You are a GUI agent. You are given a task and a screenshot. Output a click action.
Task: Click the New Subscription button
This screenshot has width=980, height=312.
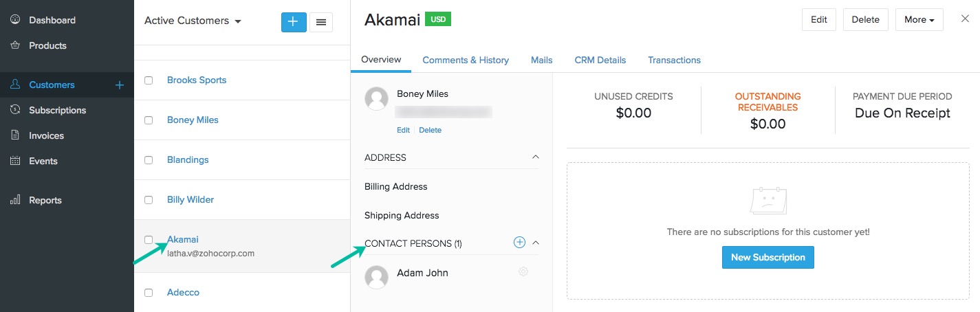767,257
